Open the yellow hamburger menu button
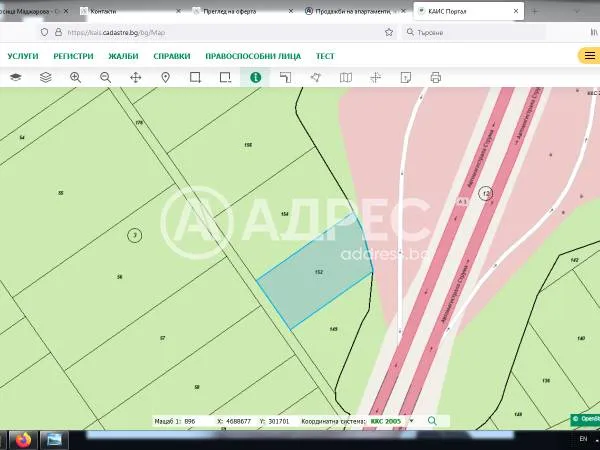This screenshot has height=450, width=600. [x=589, y=56]
